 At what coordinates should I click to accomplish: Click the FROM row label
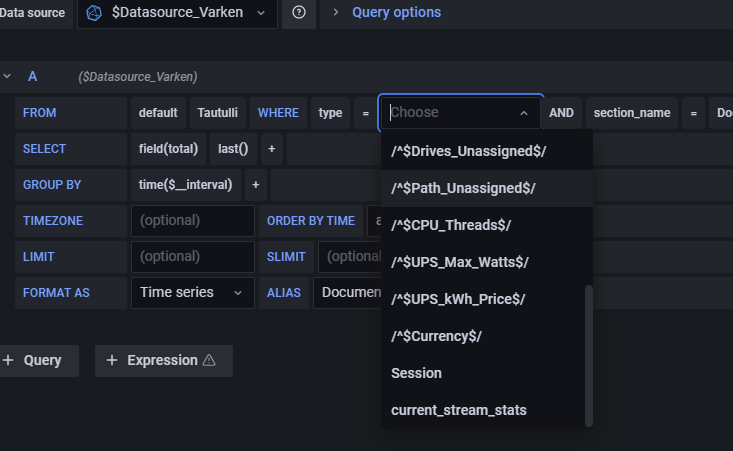[71, 113]
